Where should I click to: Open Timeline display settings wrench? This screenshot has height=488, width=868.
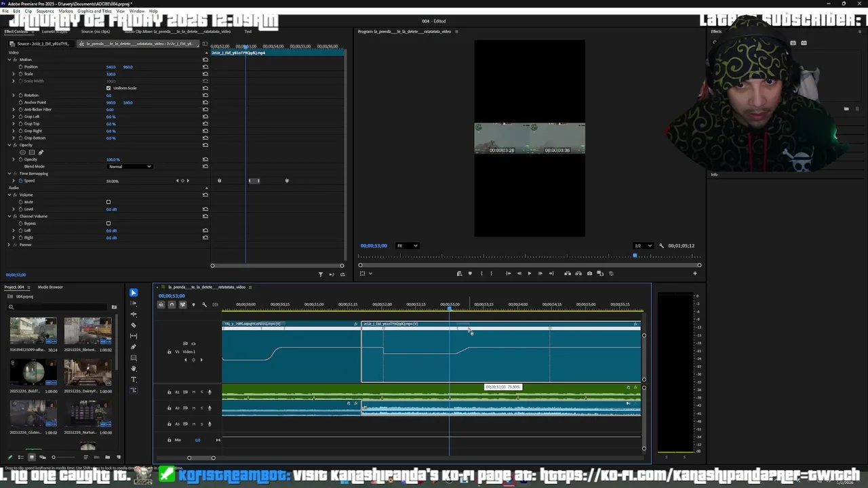(205, 305)
